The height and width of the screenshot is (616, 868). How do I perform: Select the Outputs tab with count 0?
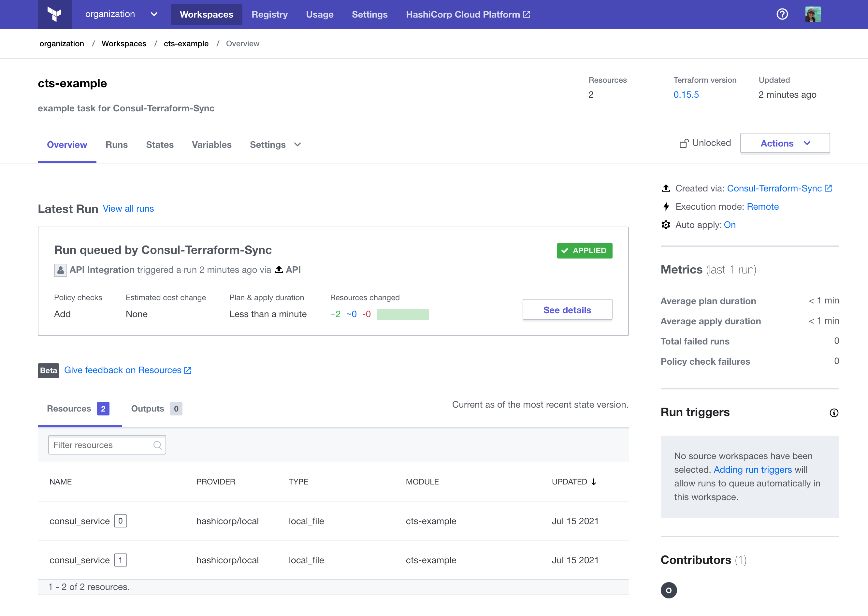point(156,409)
